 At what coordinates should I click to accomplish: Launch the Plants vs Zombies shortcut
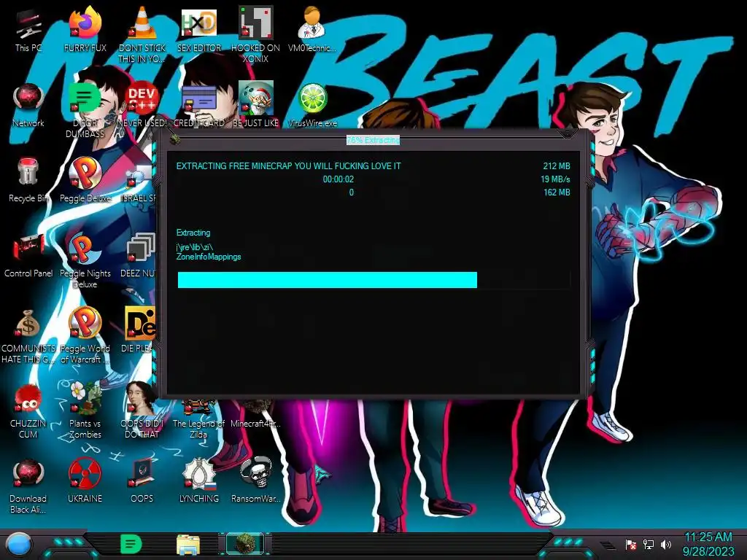(x=85, y=410)
